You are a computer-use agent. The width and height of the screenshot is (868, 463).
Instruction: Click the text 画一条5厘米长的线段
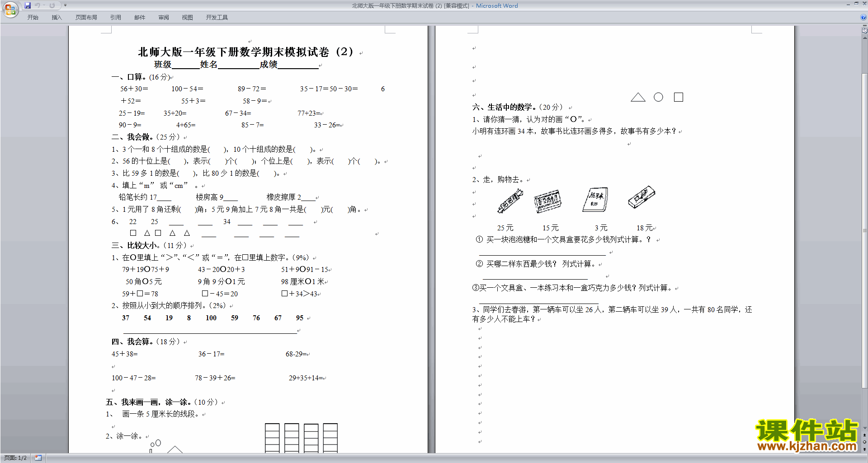coord(160,414)
